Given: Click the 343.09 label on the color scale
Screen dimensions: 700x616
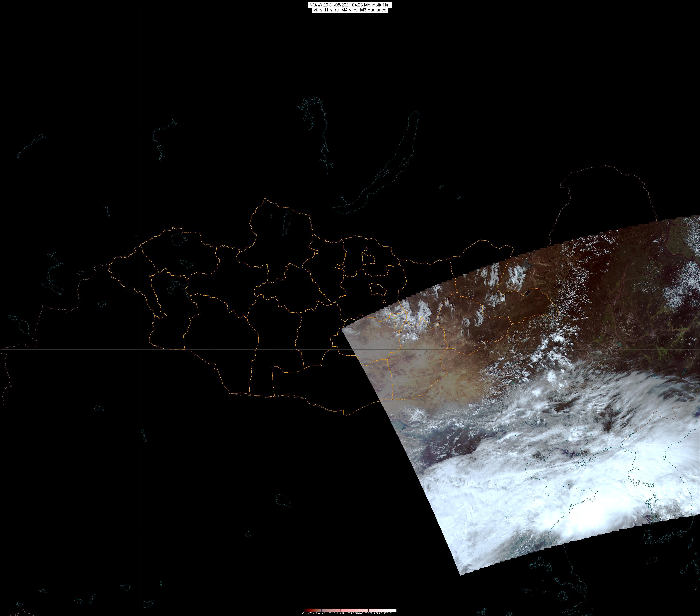Looking at the screenshot, I should click(x=340, y=614).
